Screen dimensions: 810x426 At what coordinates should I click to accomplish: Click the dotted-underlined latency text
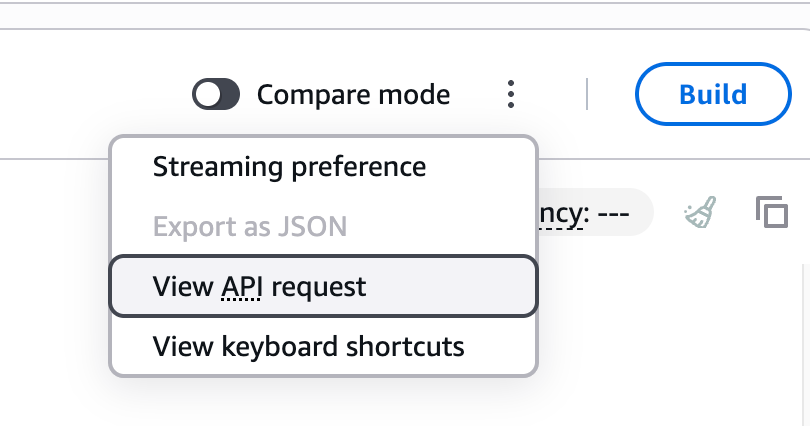pyautogui.click(x=562, y=214)
